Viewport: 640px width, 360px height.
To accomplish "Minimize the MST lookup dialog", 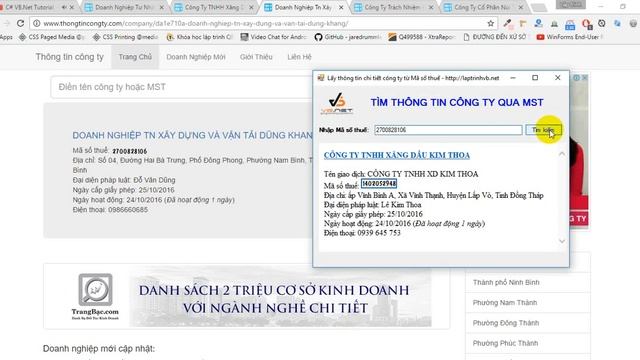I will coord(513,78).
